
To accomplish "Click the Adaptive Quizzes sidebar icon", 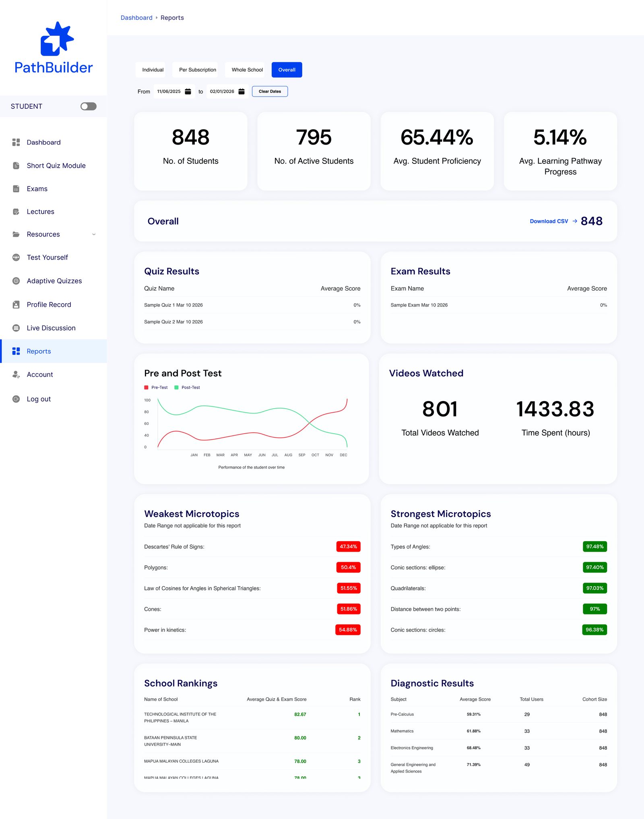I will [16, 281].
